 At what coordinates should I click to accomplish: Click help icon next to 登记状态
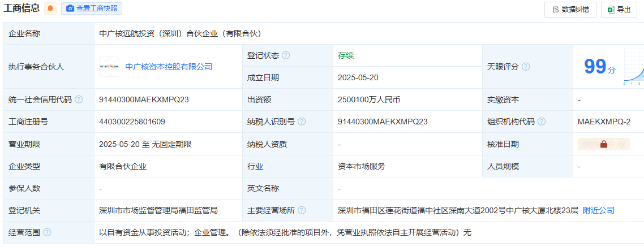(286, 55)
